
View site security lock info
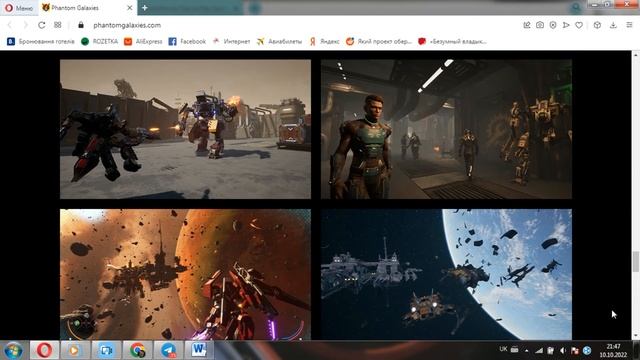(x=81, y=25)
